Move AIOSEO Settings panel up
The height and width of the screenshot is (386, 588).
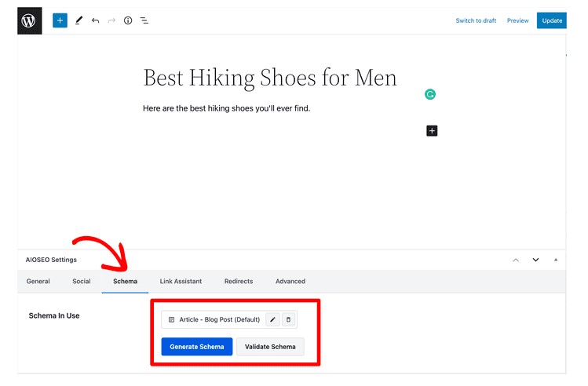[x=516, y=260]
